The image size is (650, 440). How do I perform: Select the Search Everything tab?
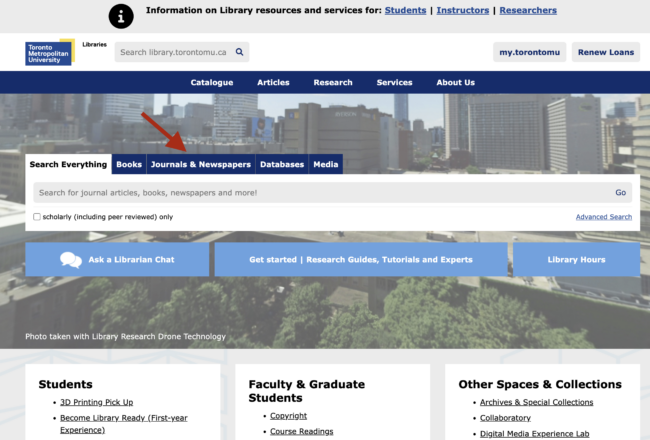click(x=68, y=164)
